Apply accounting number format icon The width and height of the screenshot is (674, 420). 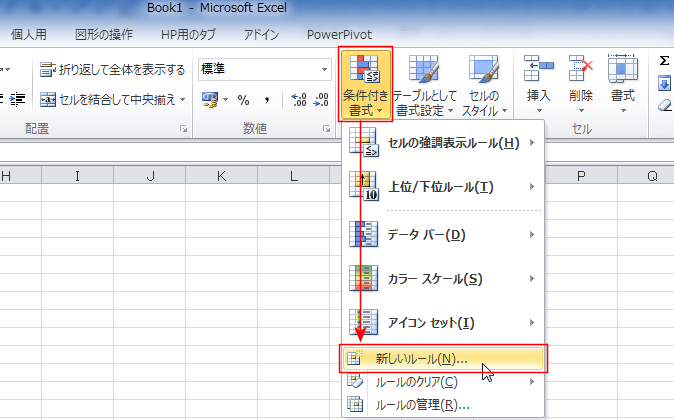click(x=210, y=100)
